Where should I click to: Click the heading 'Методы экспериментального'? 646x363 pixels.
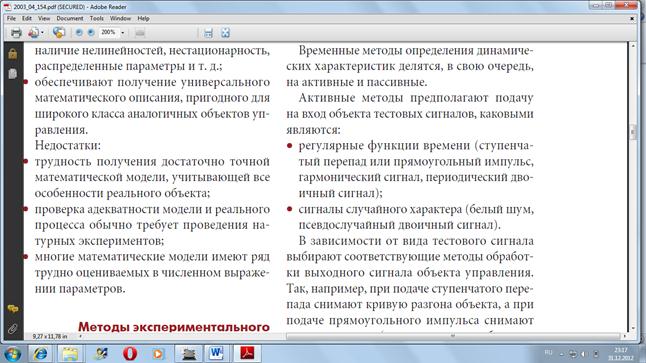[x=174, y=327]
